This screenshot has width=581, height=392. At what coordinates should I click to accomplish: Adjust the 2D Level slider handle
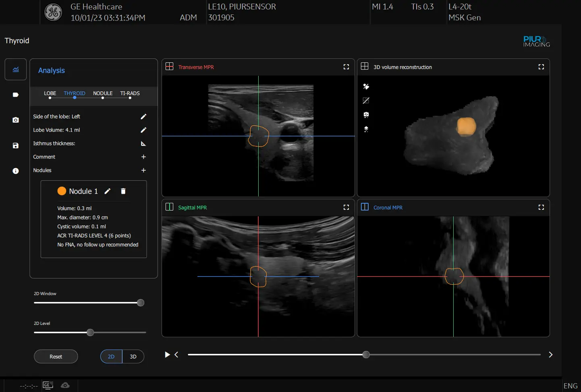pos(90,332)
